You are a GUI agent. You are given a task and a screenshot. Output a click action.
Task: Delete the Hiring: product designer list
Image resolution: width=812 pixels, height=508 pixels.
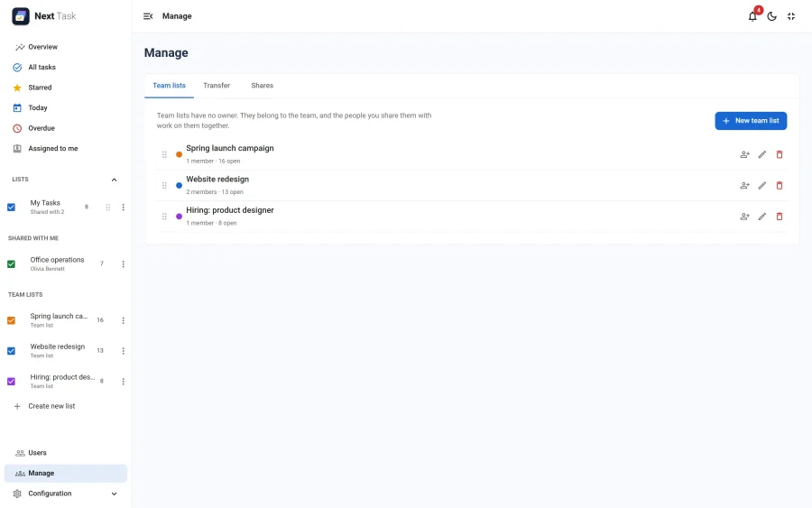pyautogui.click(x=780, y=217)
